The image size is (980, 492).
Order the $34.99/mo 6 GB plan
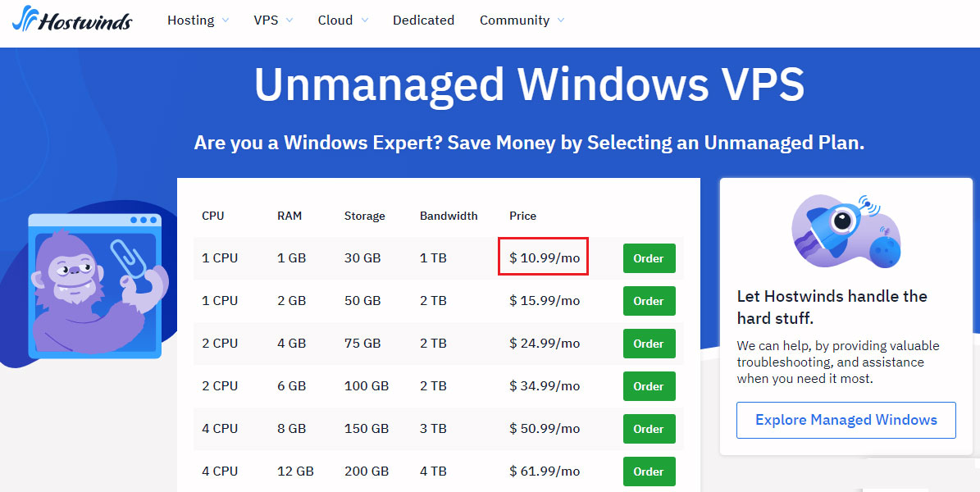pyautogui.click(x=649, y=385)
